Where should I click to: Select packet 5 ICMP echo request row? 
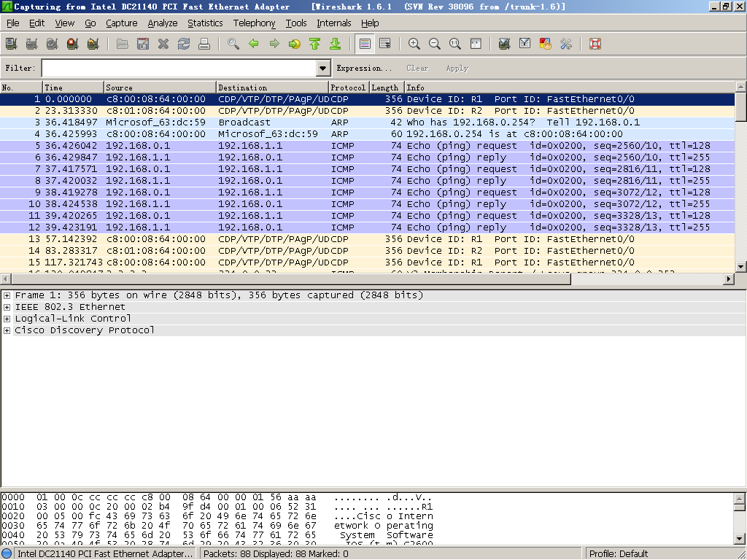(x=368, y=146)
